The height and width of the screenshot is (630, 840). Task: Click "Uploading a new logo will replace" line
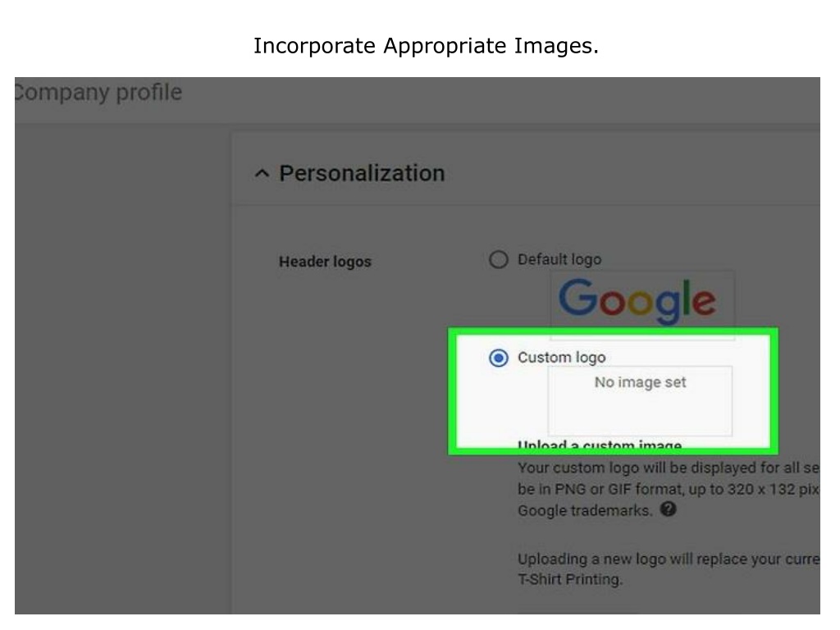[669, 559]
